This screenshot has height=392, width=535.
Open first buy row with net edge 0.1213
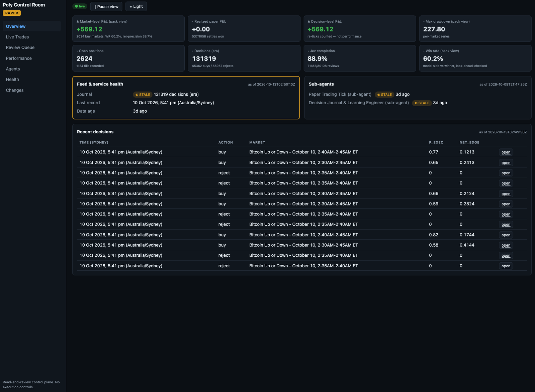[506, 152]
